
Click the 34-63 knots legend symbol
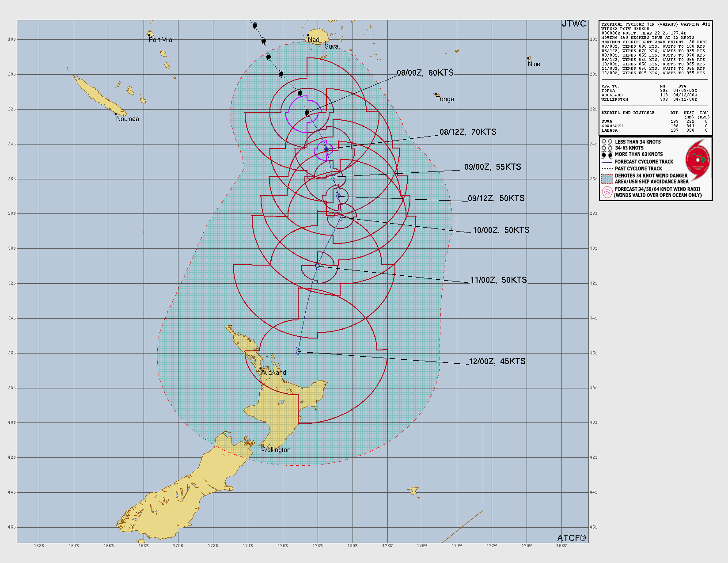[607, 148]
